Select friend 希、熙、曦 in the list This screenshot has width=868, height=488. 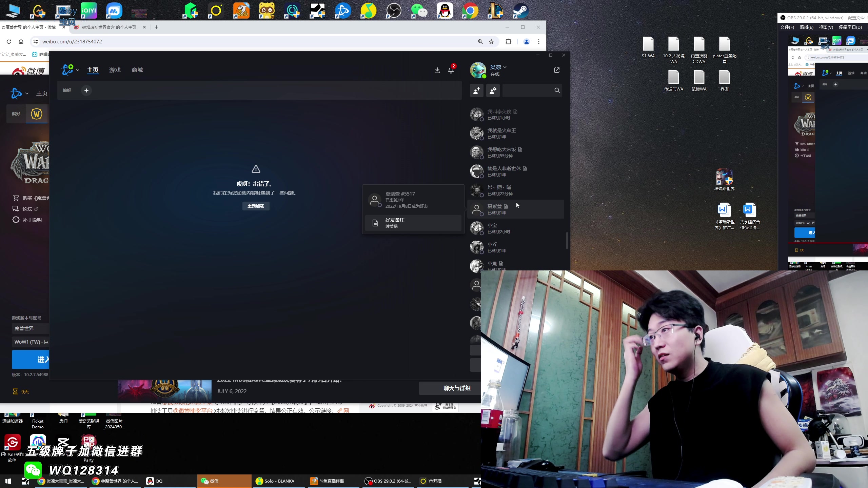point(516,190)
